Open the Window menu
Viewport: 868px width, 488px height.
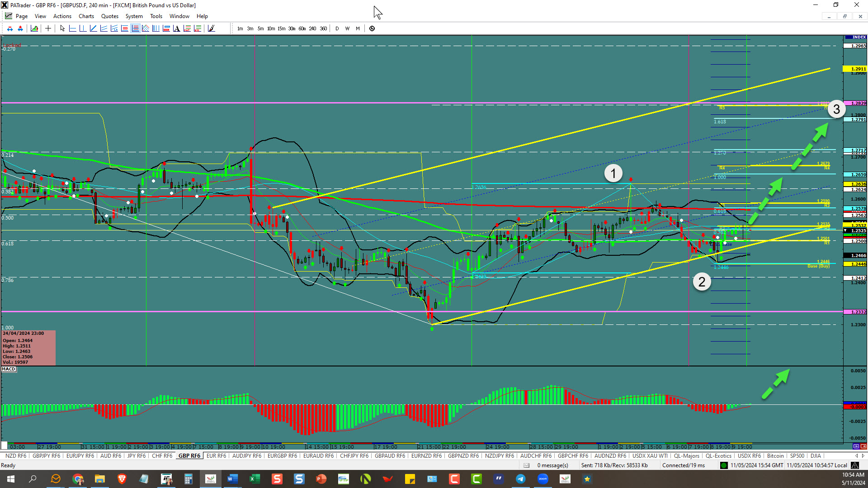tap(179, 16)
